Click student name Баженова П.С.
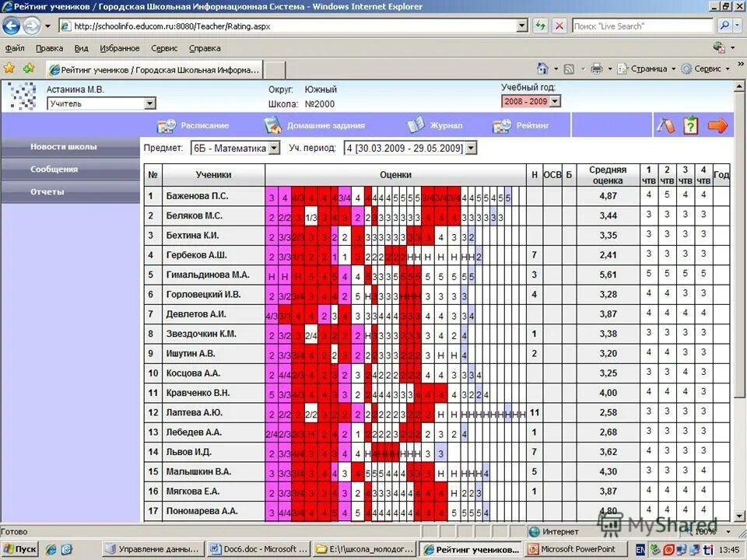Viewport: 747px width, 560px height. 197,196
